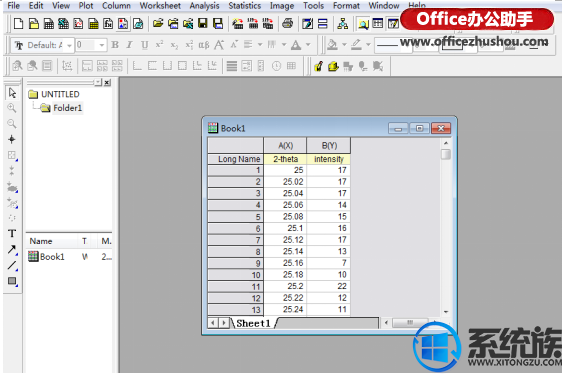Open the Worksheet menu
Image resolution: width=562 pixels, height=375 pixels.
coord(160,6)
